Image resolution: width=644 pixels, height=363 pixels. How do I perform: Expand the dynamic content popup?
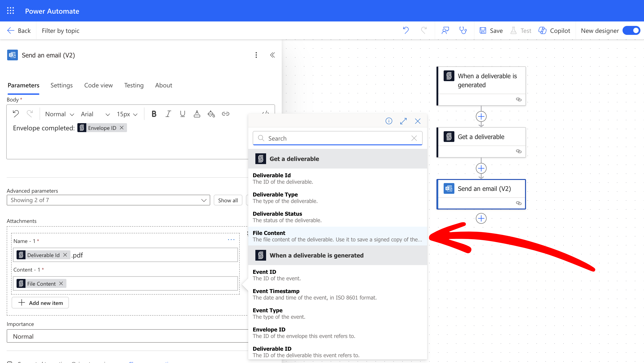tap(403, 121)
